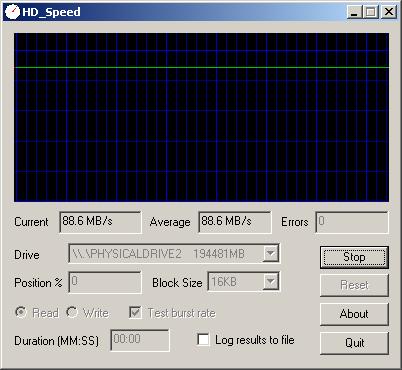The image size is (402, 370).
Task: Click the Position % input field
Action: click(x=105, y=282)
